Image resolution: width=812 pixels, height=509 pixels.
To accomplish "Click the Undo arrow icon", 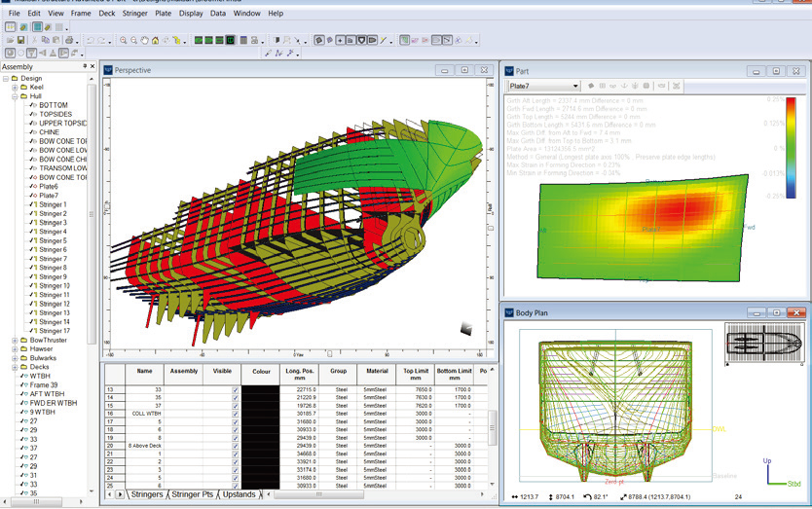I will (90, 40).
